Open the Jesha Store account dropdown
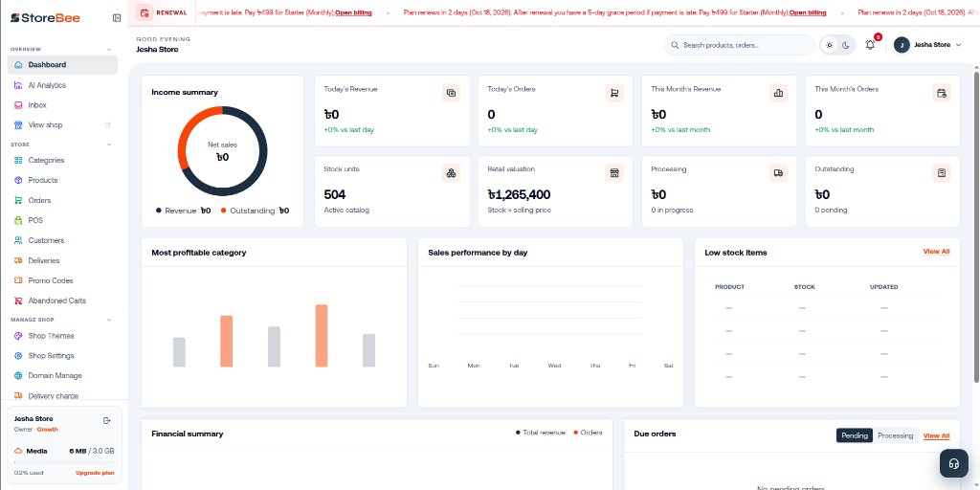This screenshot has width=980, height=490. point(928,45)
